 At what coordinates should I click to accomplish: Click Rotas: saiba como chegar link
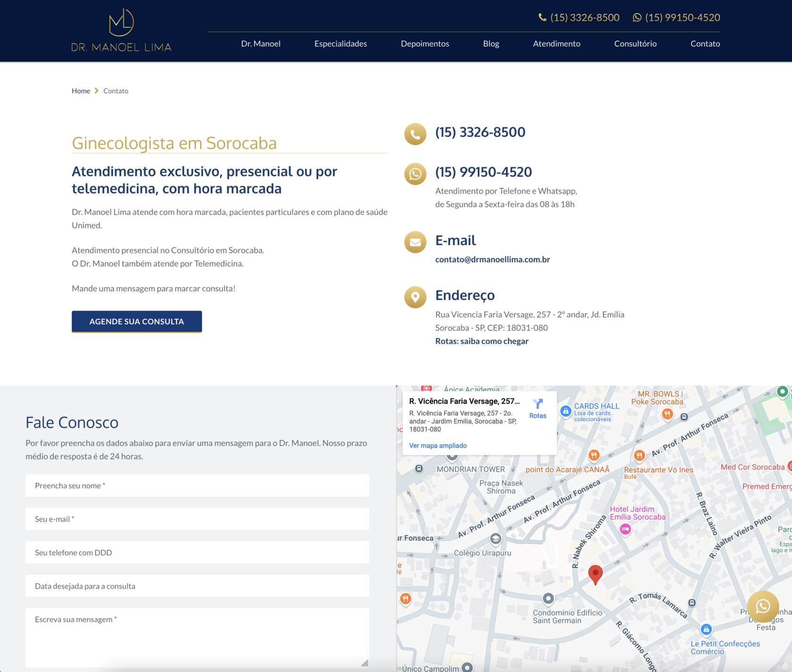(x=481, y=341)
